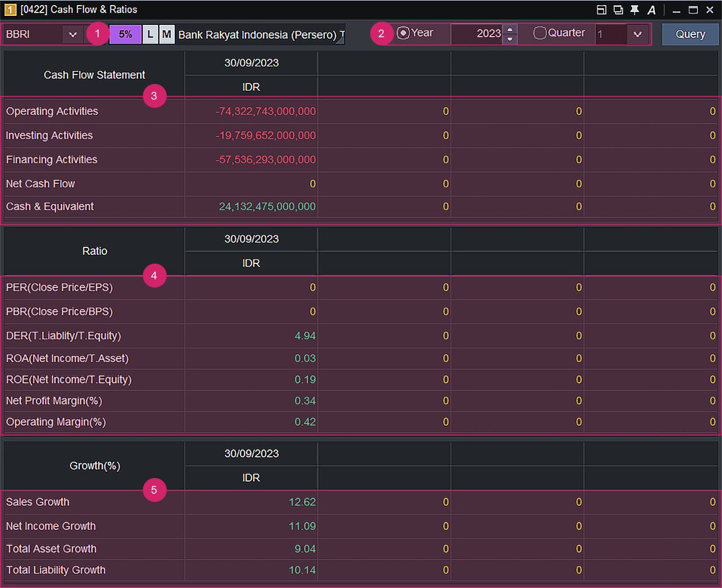Click the purple 5% badge
Screen dimensions: 722x588
click(125, 34)
